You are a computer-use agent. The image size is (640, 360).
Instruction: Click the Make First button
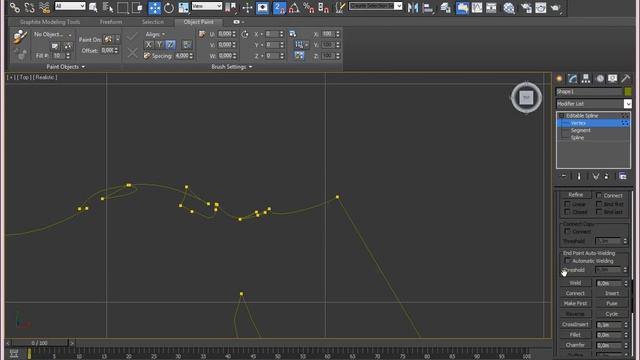point(576,304)
